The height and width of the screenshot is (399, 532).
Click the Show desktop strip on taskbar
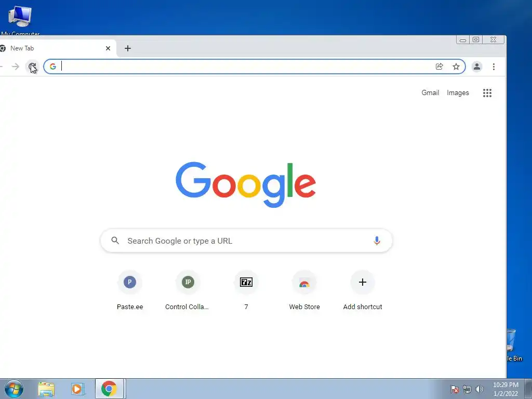coord(528,389)
